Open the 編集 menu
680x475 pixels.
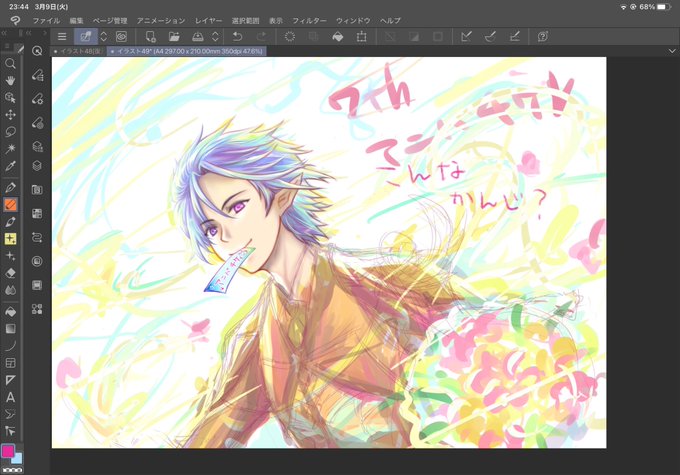click(76, 20)
